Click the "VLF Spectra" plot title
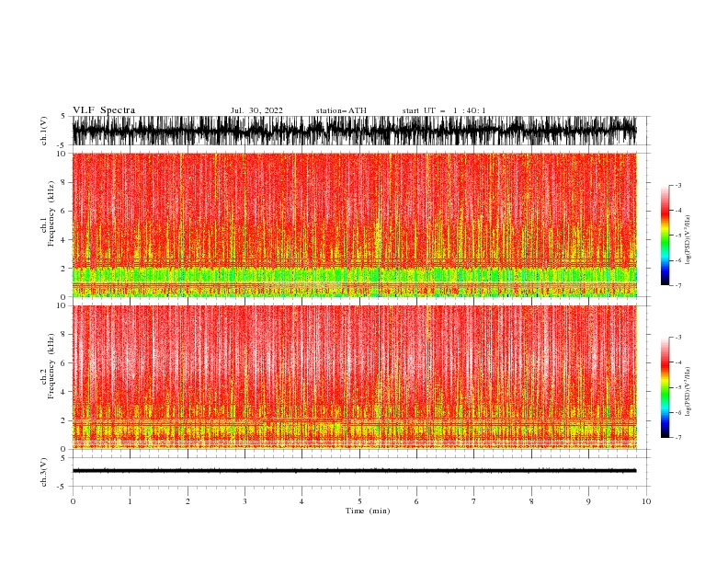The height and width of the screenshot is (563, 728). [104, 110]
